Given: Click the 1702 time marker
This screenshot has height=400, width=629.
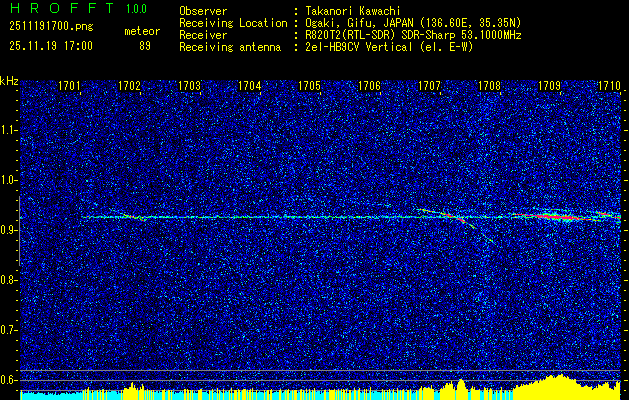Looking at the screenshot, I should (130, 86).
